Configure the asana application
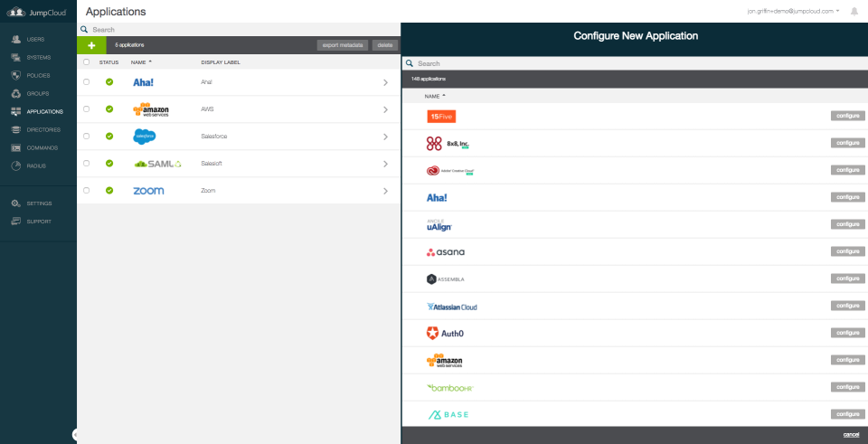 tap(847, 251)
